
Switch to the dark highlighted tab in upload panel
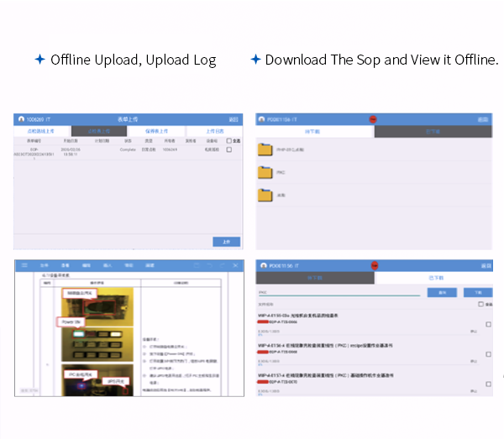coord(99,131)
